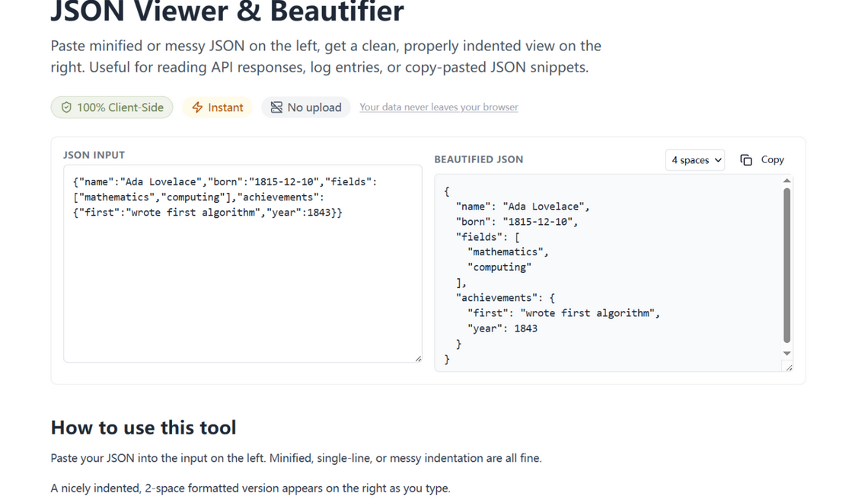Click the beautified JSON output scrollbar thumb
The height and width of the screenshot is (503, 868).
pos(787,265)
